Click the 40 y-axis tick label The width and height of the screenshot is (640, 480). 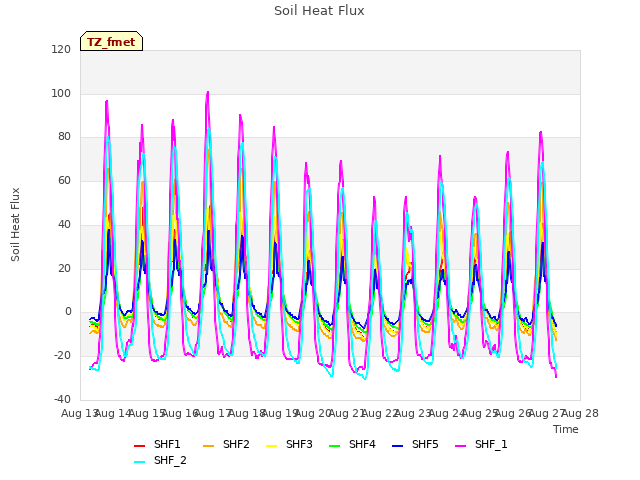coord(64,224)
